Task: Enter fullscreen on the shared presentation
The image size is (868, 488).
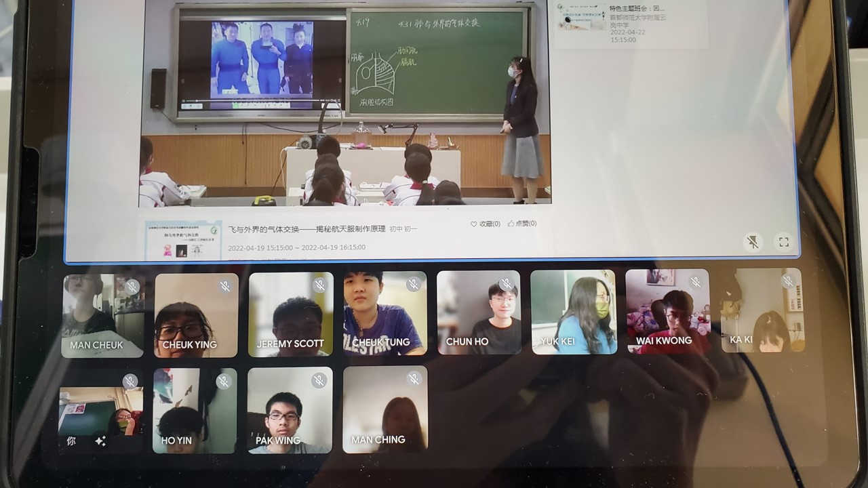Action: click(784, 242)
